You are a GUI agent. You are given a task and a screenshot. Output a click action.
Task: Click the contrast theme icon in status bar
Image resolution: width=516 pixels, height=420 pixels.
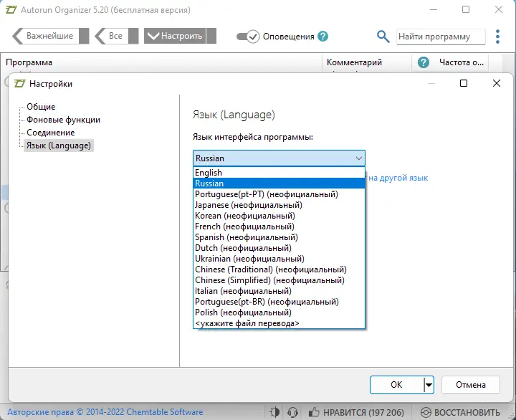click(x=274, y=412)
